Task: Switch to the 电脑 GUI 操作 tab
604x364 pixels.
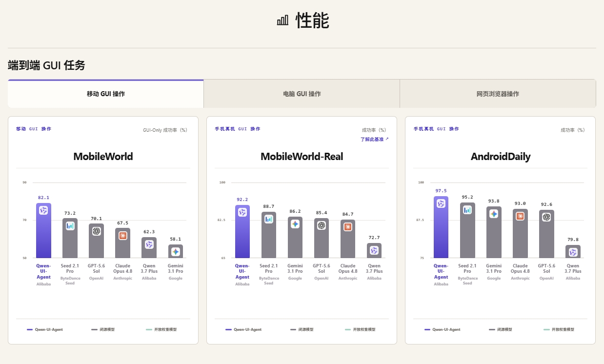Action: (x=302, y=94)
